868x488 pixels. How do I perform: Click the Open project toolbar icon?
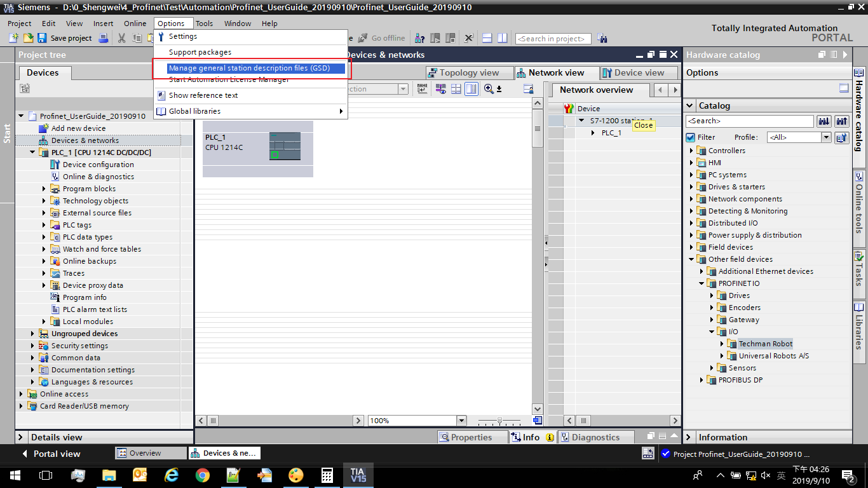point(28,38)
